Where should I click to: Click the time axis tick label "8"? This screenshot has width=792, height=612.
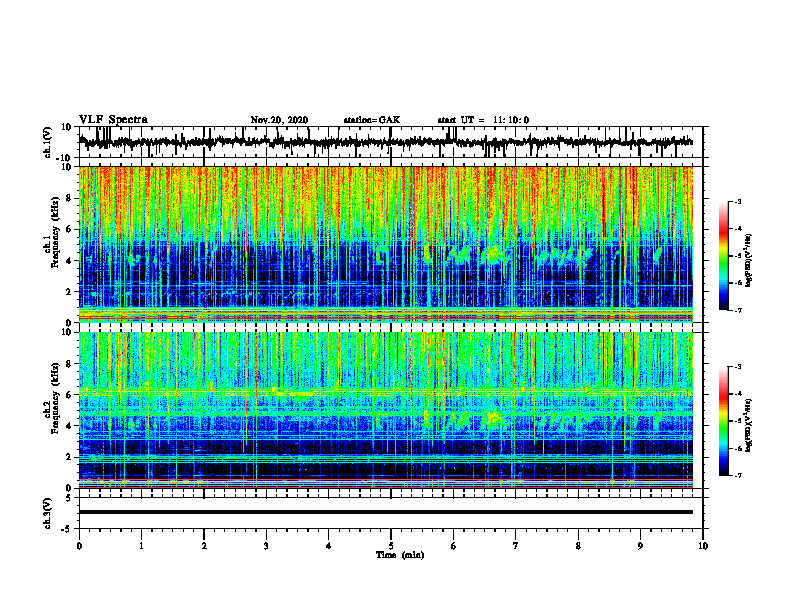pyautogui.click(x=578, y=546)
